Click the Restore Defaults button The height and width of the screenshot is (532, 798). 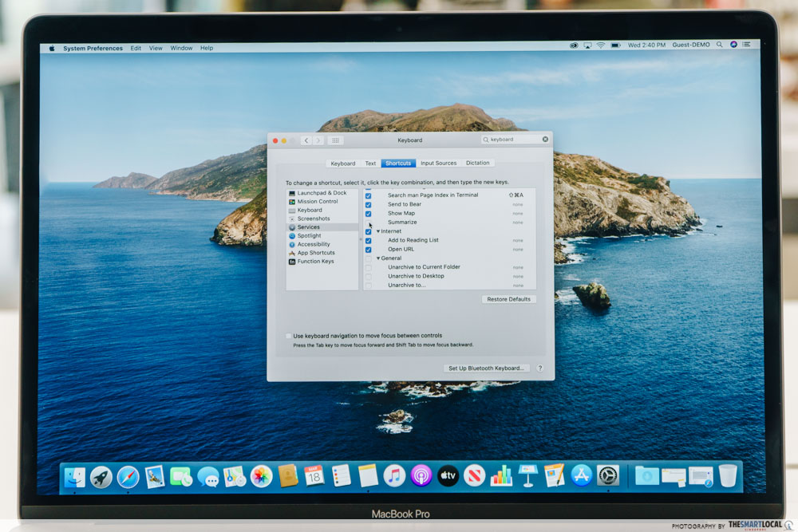508,299
